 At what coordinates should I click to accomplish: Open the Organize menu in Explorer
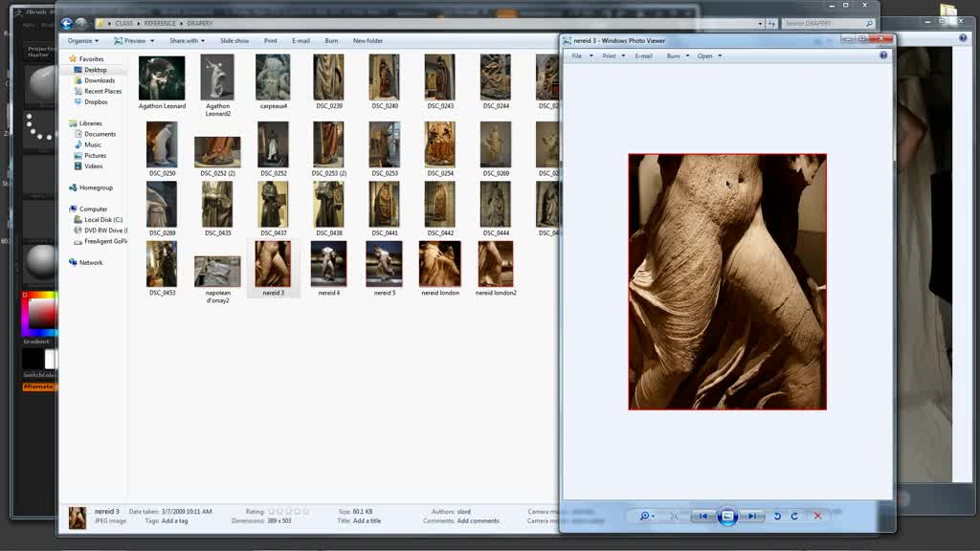pos(83,40)
